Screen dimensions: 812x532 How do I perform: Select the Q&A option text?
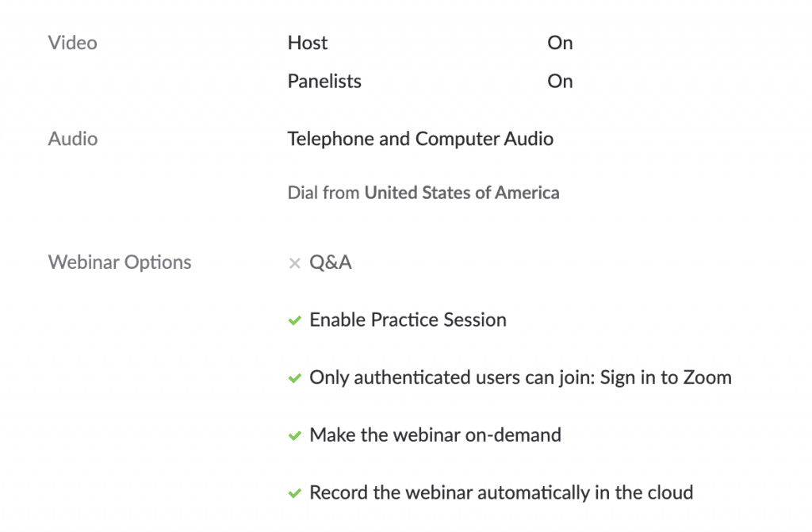tap(331, 262)
